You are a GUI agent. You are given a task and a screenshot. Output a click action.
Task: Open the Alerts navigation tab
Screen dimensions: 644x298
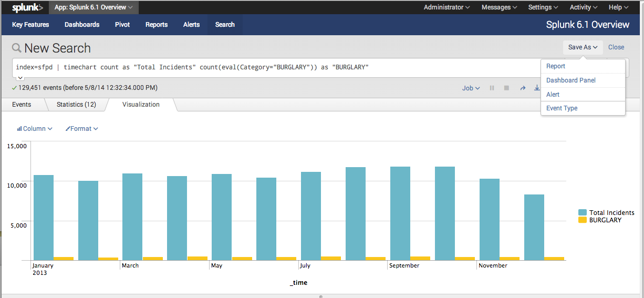[191, 25]
